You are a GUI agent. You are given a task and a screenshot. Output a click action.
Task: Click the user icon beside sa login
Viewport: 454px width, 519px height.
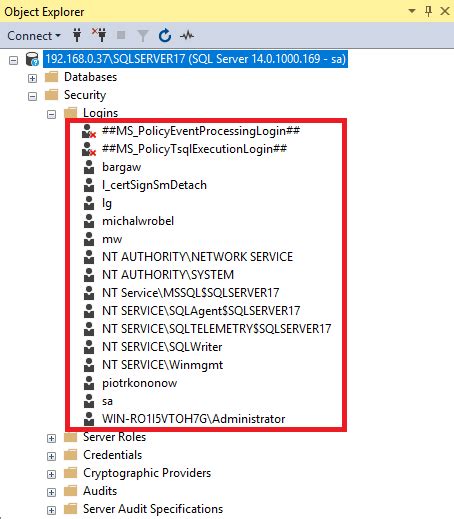89,401
